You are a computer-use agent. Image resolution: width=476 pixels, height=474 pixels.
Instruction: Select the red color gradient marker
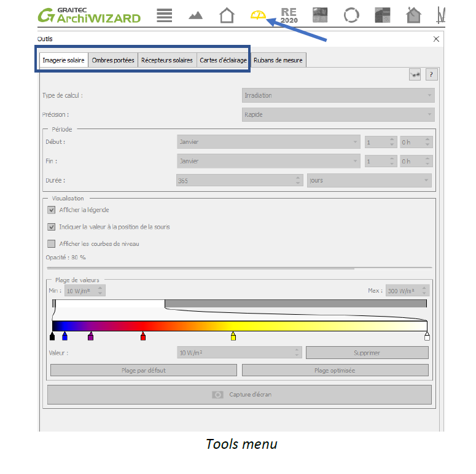point(143,336)
